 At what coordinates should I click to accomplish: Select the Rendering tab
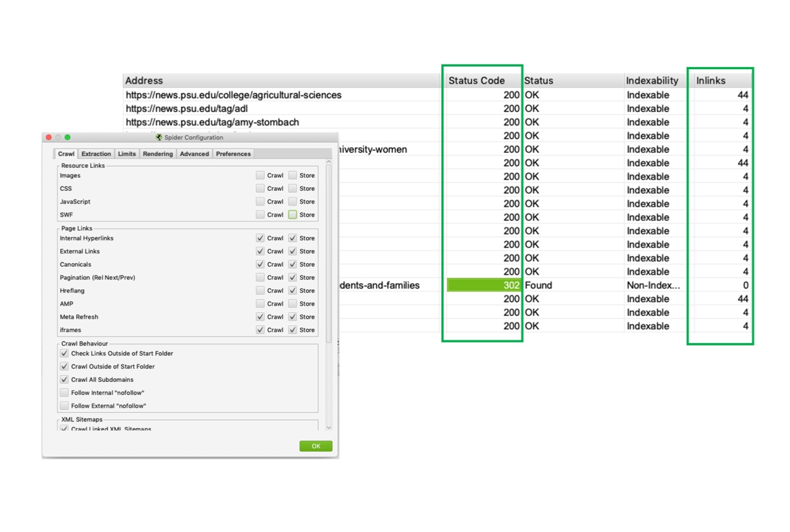click(x=158, y=154)
